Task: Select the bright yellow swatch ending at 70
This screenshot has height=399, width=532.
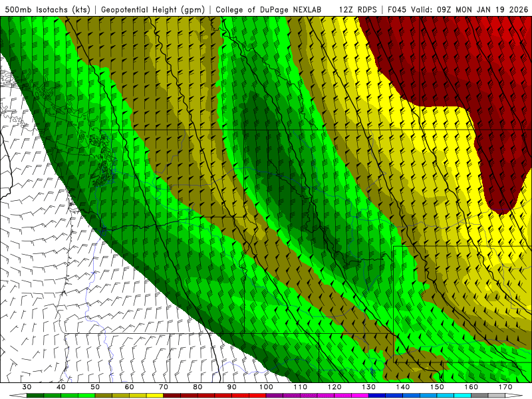Action: 155,396
